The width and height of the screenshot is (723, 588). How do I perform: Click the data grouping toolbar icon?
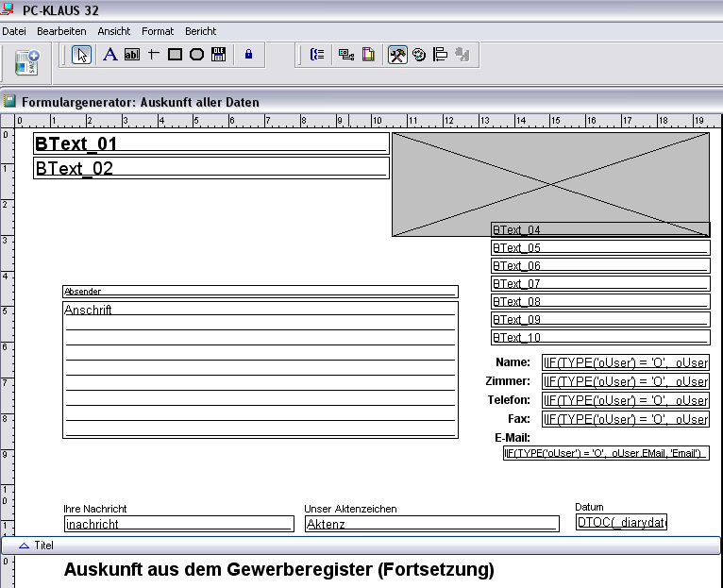318,55
